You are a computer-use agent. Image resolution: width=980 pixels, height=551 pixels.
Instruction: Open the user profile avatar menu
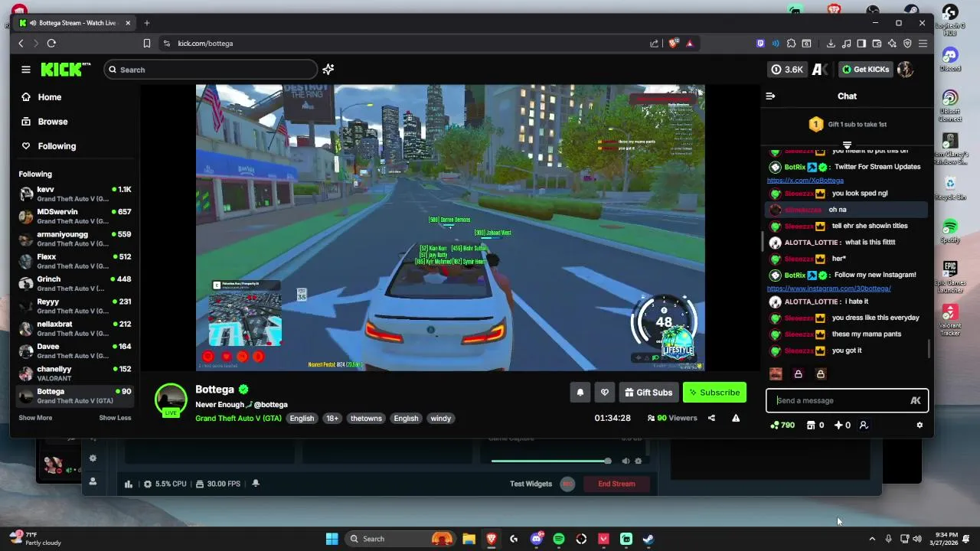tap(905, 70)
